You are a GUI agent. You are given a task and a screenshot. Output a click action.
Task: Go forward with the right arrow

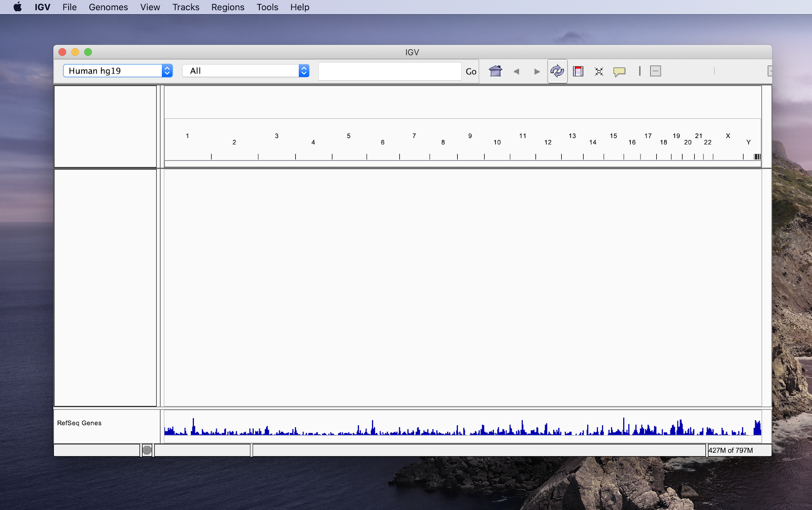537,72
